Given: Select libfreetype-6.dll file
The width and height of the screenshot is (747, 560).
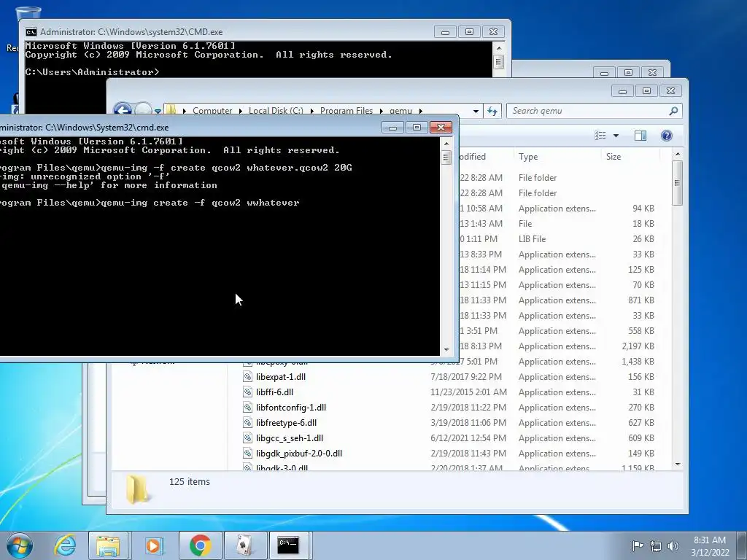Looking at the screenshot, I should pos(286,422).
